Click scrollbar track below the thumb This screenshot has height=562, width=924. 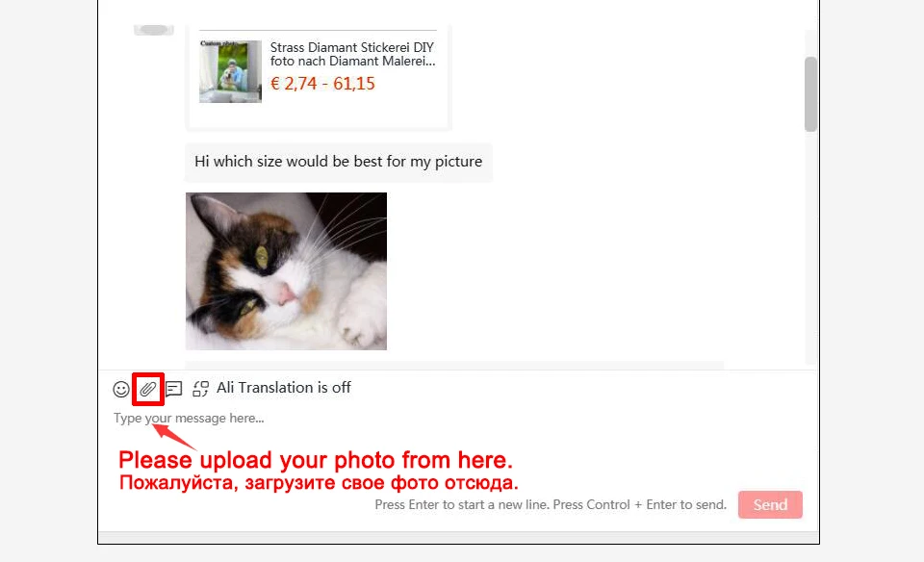[810, 247]
